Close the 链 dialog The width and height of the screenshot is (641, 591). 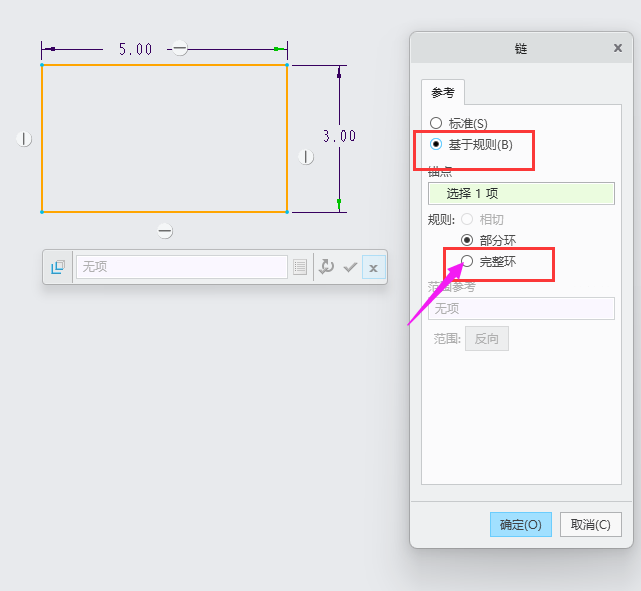point(618,48)
